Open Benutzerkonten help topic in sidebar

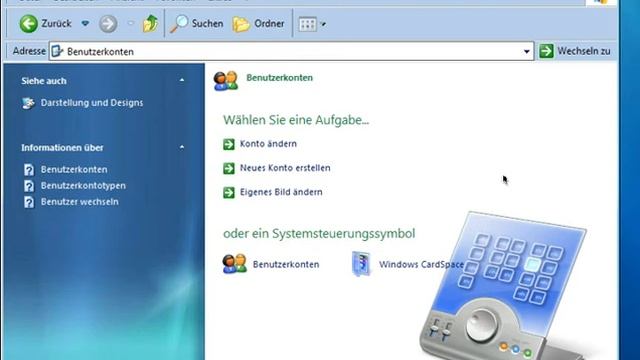[74, 169]
